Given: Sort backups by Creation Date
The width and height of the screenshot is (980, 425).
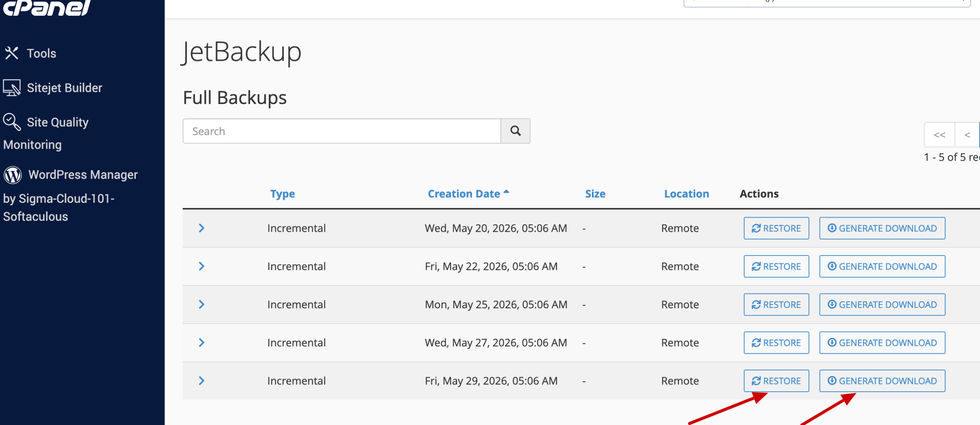Looking at the screenshot, I should pyautogui.click(x=468, y=194).
